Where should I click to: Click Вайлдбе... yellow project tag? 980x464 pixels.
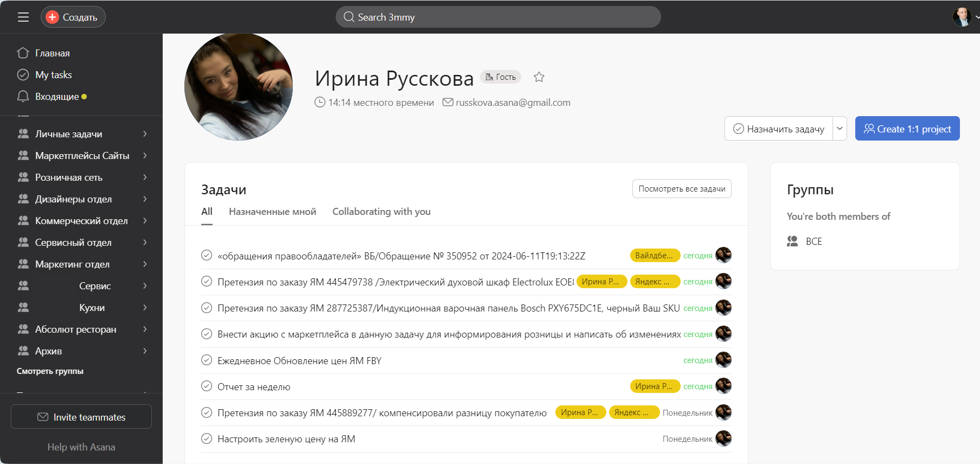coord(655,256)
